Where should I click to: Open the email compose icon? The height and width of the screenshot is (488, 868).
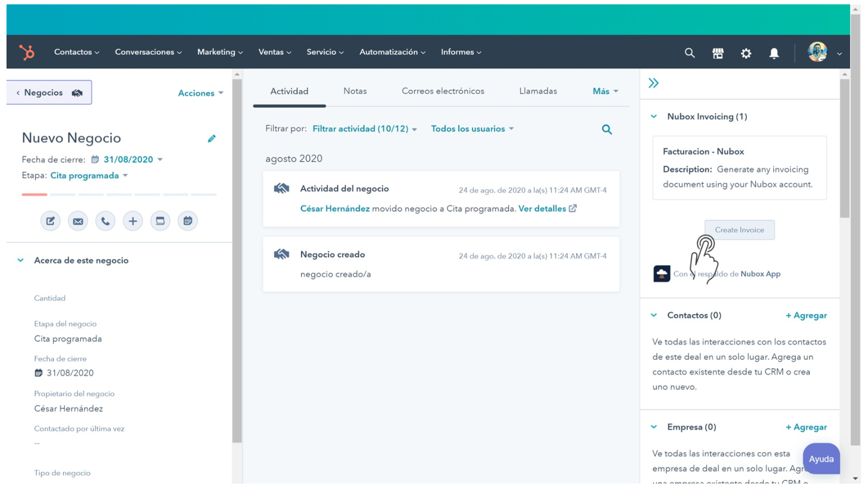click(x=78, y=221)
